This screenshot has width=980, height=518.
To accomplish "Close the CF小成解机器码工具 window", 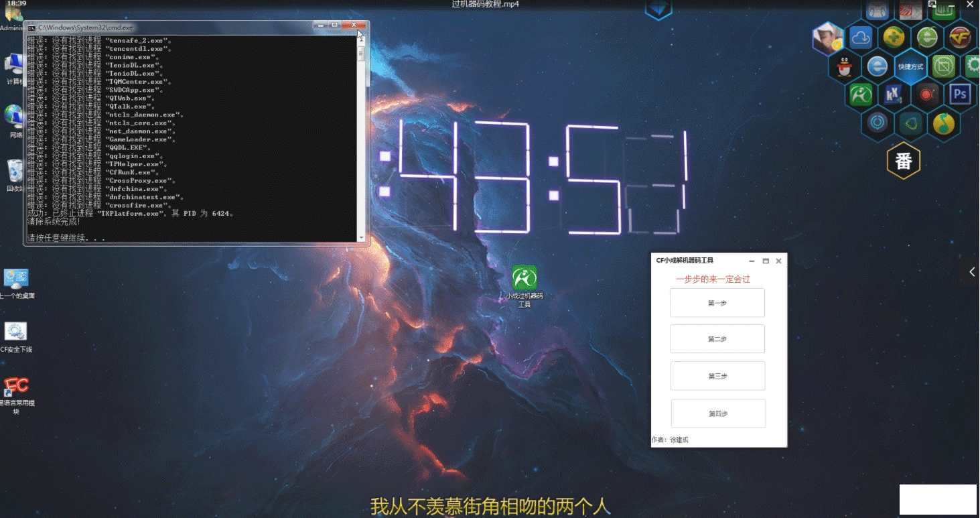I will pyautogui.click(x=778, y=261).
